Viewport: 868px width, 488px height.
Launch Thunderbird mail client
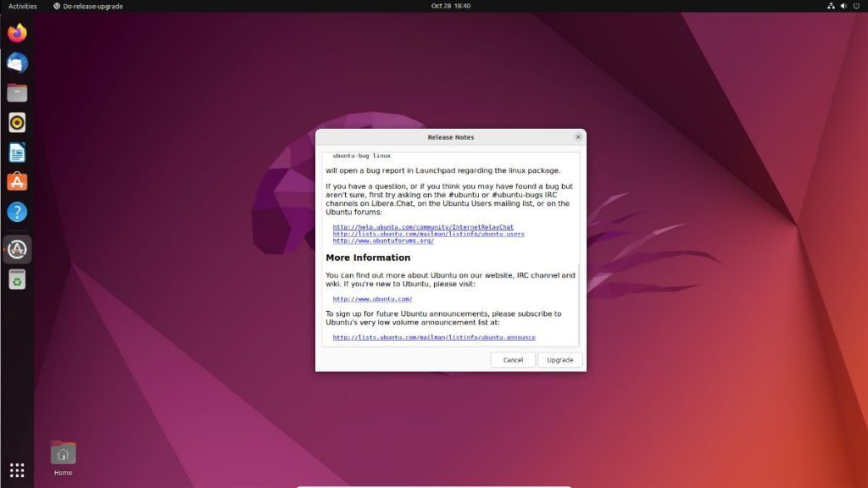point(17,62)
